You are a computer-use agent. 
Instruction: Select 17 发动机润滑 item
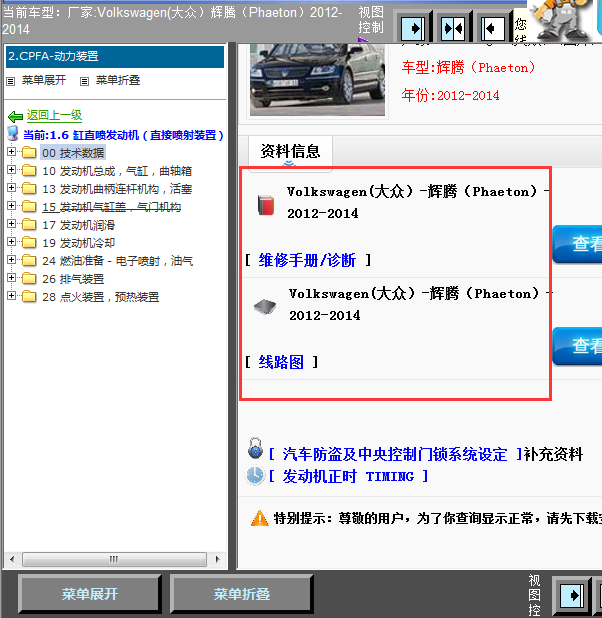coord(78,225)
